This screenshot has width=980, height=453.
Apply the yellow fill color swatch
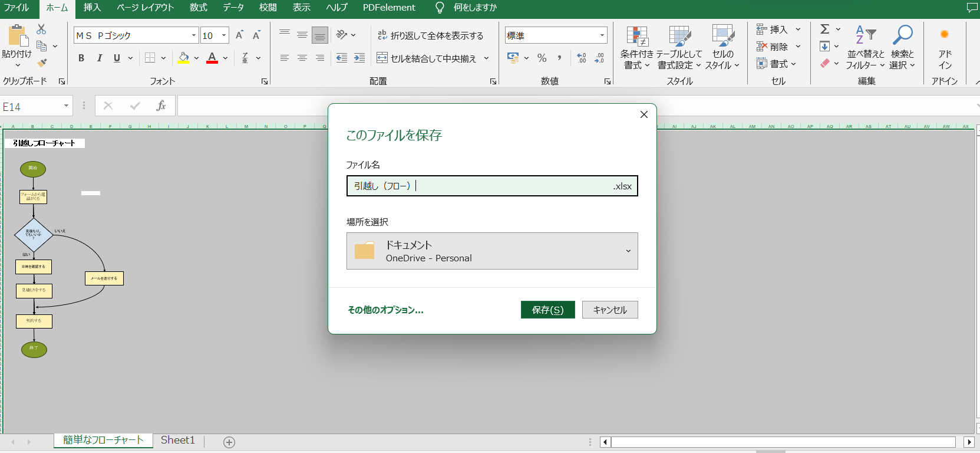tap(184, 58)
